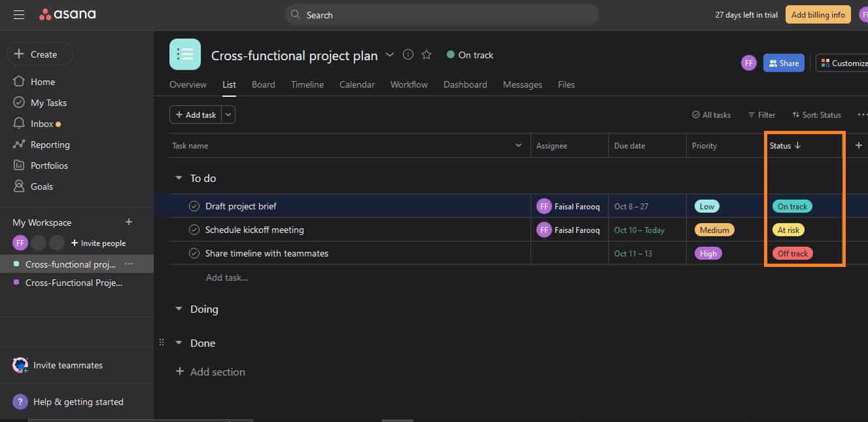Screen dimensions: 868x422
Task: Mark "Schedule kickoff meeting" as complete
Action: click(x=194, y=229)
